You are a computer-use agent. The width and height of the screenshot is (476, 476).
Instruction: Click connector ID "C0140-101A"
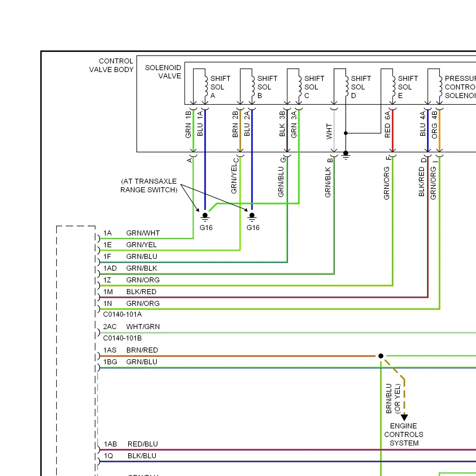coord(122,314)
